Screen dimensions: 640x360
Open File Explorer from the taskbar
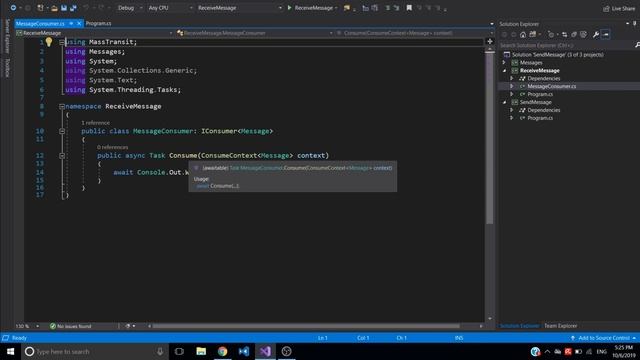click(201, 351)
